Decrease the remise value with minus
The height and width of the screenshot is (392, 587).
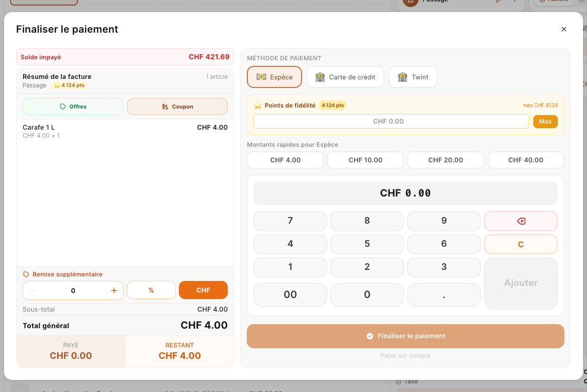(32, 290)
